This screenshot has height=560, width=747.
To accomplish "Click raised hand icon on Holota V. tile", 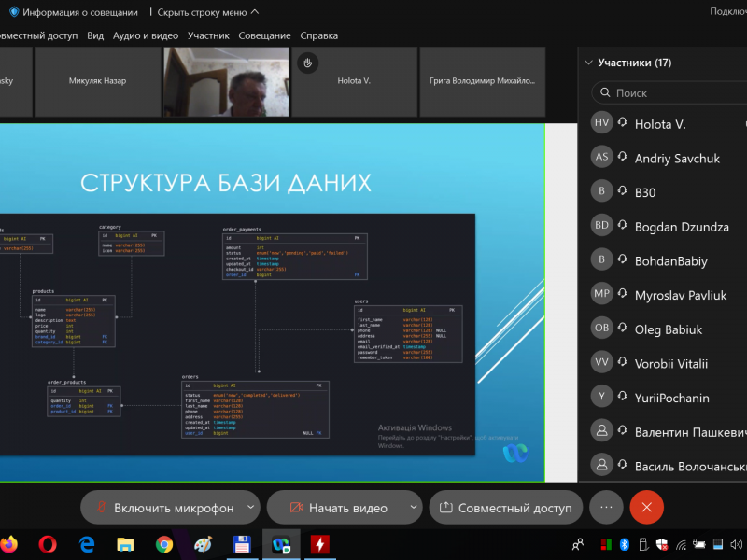I will click(x=307, y=63).
